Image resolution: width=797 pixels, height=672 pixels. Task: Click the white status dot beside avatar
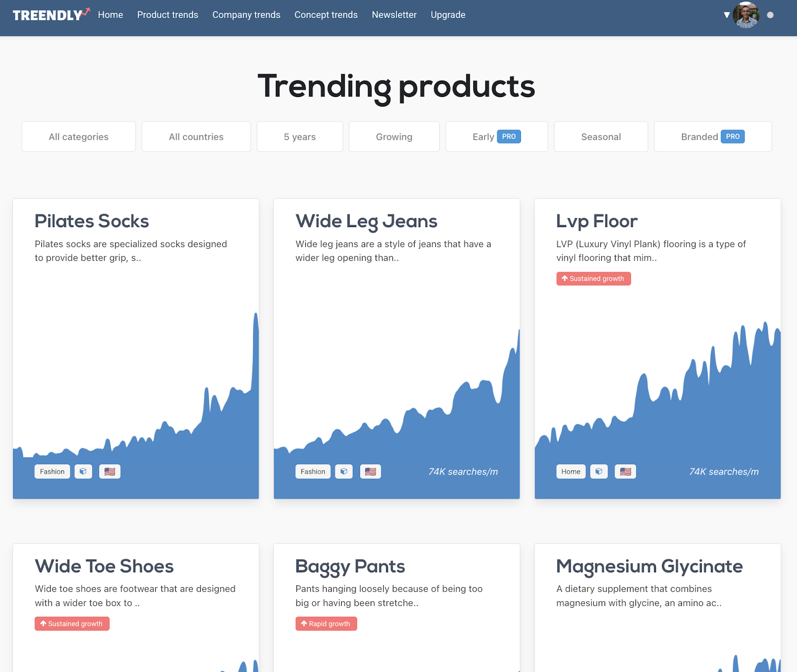[770, 15]
